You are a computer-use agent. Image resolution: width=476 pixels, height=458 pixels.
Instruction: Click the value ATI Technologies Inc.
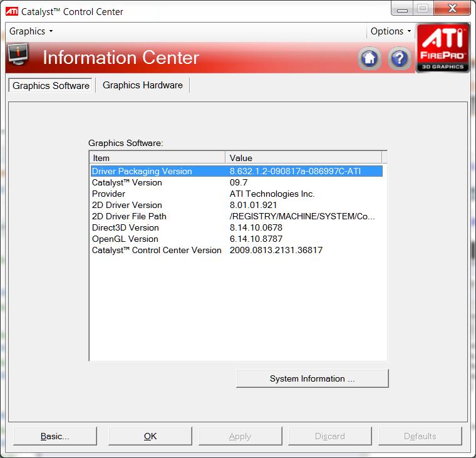pos(272,194)
